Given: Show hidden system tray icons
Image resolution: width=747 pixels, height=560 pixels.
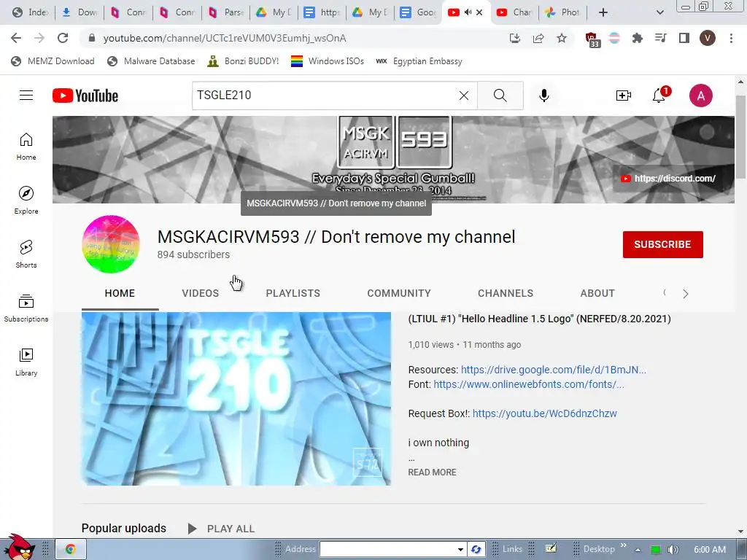Looking at the screenshot, I should click(638, 550).
